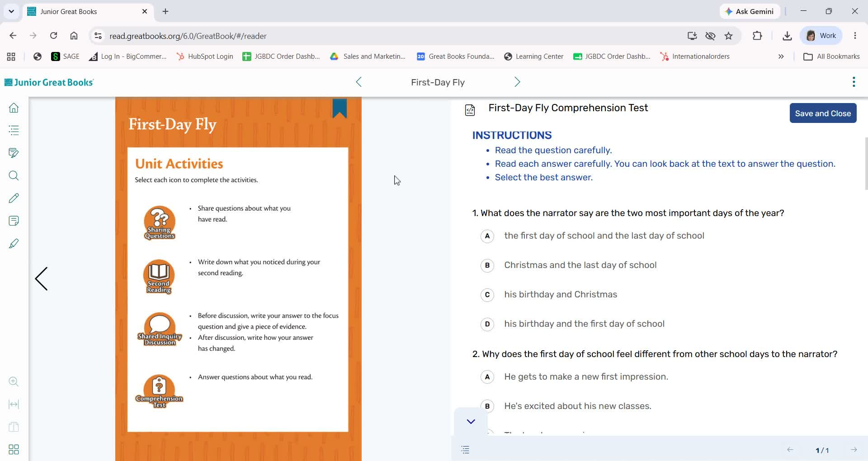
Task: Select answer A: make a new first impression
Action: click(487, 377)
